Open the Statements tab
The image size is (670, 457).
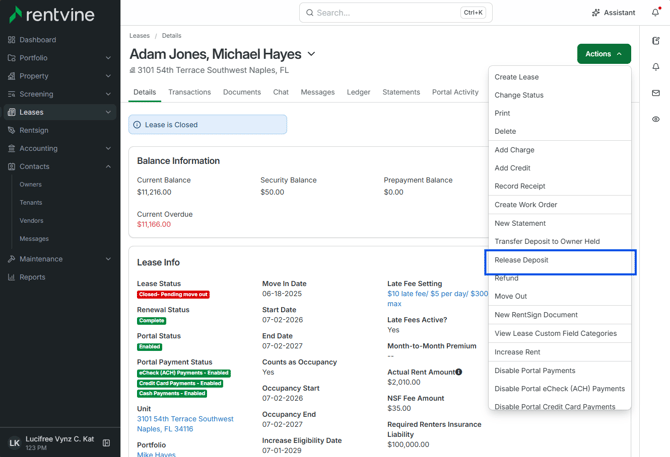401,92
